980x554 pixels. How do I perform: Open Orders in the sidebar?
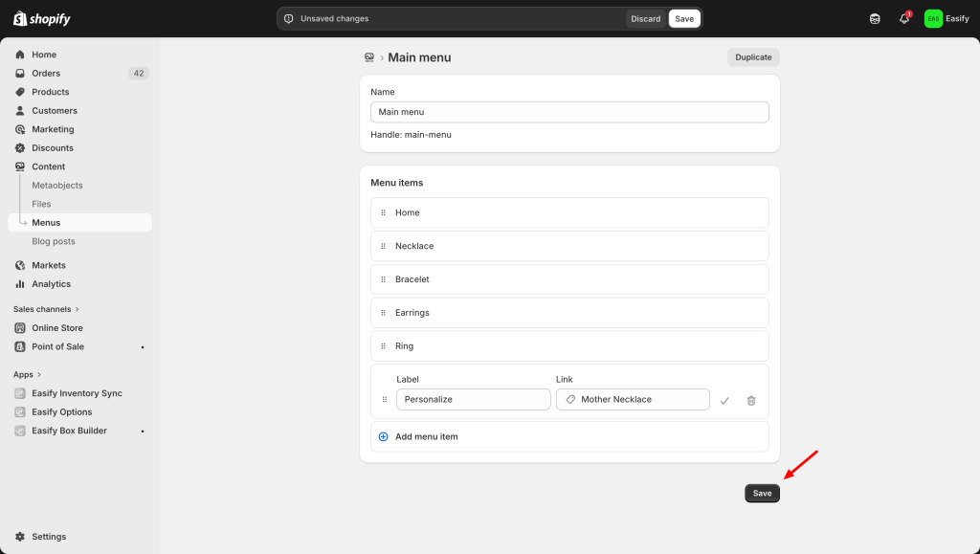point(46,74)
